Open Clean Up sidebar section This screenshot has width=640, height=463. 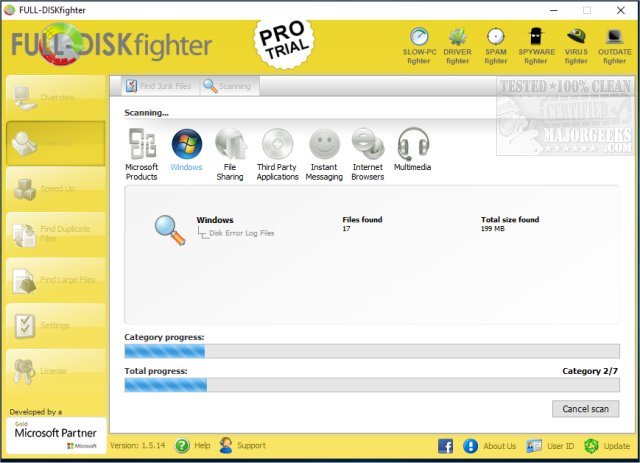(56, 143)
